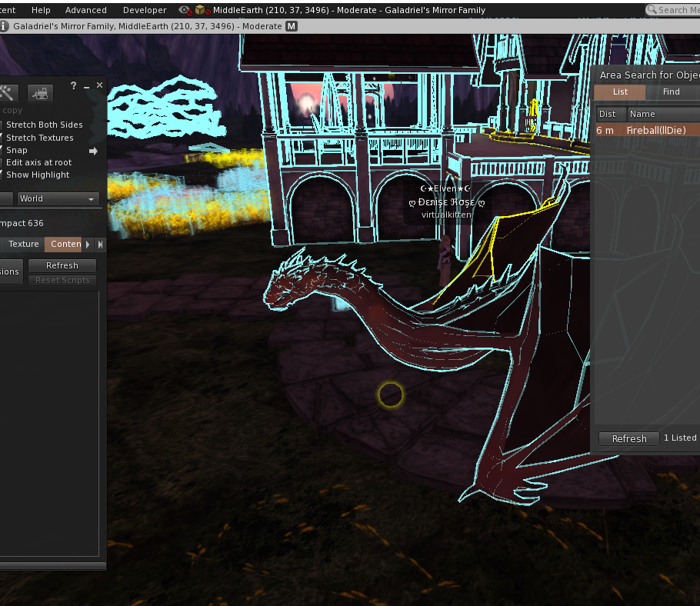Sort by Dist column header
Viewport: 700px width, 606px height.
(612, 115)
